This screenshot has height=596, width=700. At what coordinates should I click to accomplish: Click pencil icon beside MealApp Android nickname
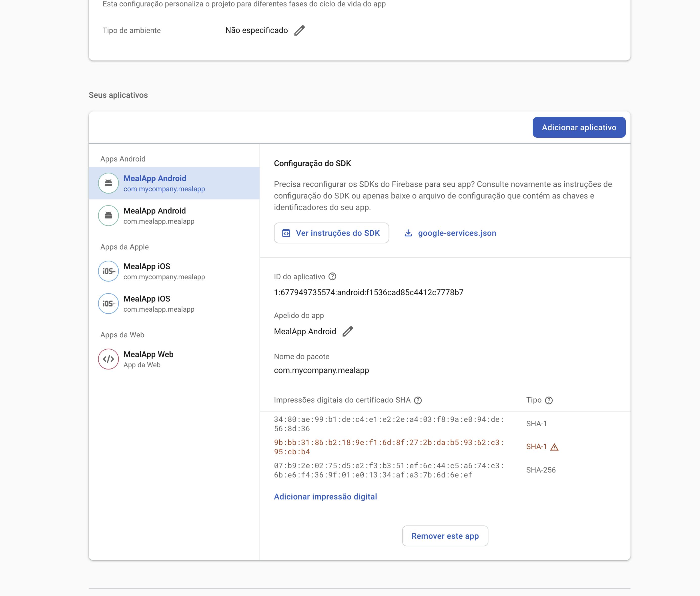point(348,331)
